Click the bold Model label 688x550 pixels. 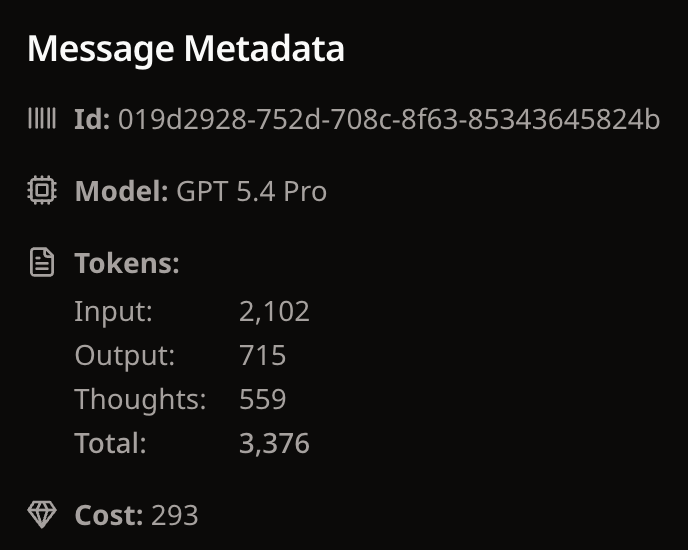point(121,191)
